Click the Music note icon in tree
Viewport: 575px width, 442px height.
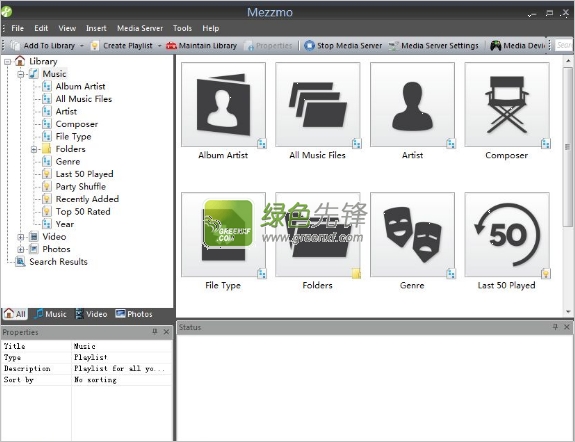click(x=33, y=74)
